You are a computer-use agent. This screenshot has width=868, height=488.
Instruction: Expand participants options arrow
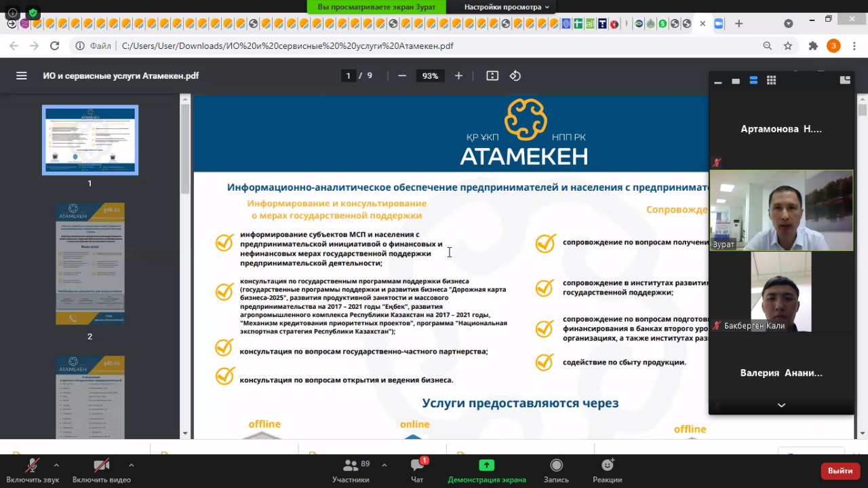click(384, 465)
